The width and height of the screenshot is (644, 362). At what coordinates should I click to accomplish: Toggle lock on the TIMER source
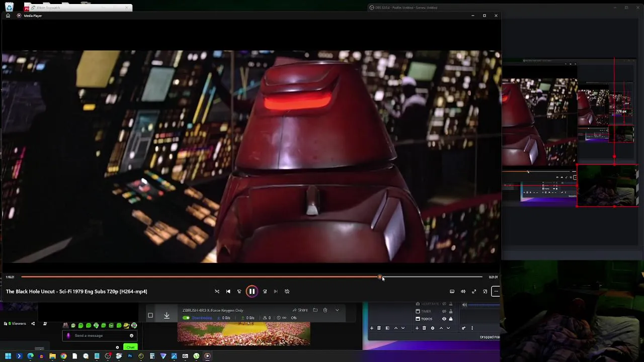click(x=451, y=311)
